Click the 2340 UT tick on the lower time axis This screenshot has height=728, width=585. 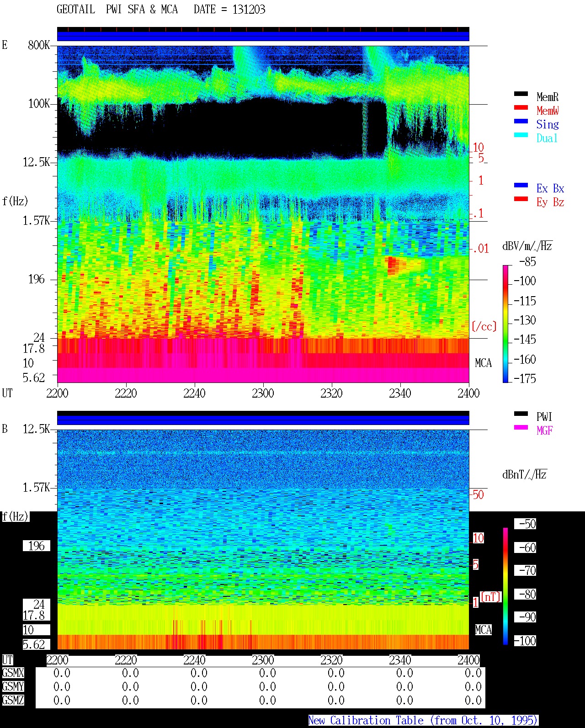tap(400, 660)
